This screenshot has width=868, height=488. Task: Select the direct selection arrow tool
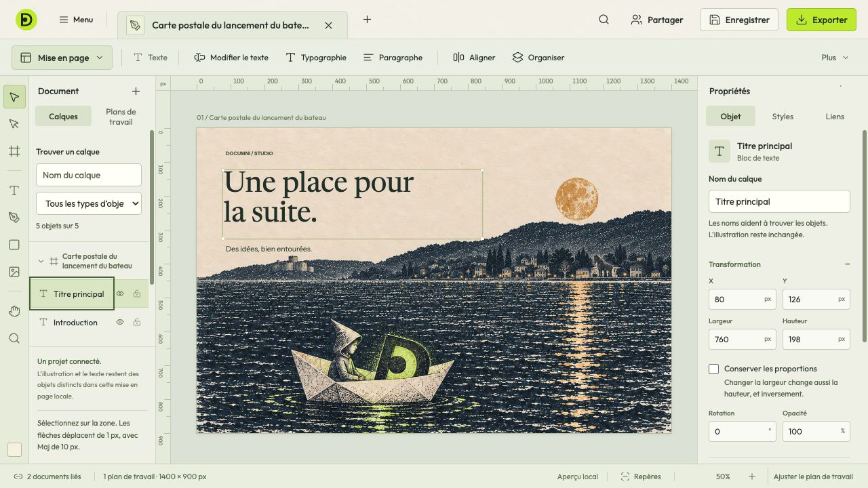(x=14, y=124)
